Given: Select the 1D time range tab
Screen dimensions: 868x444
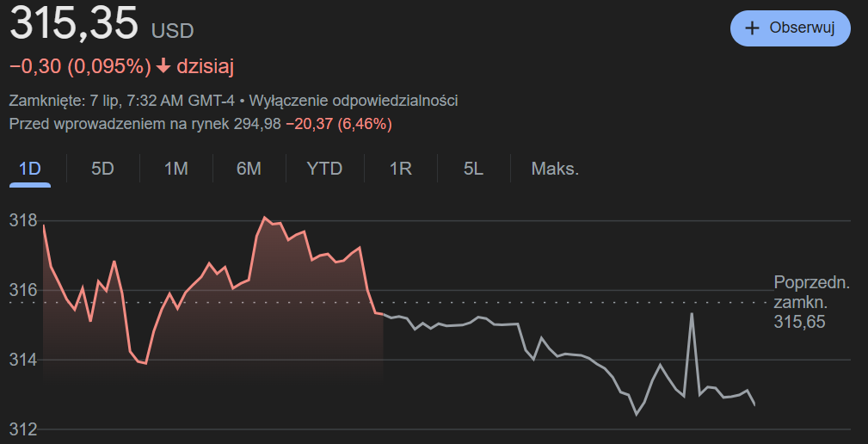Looking at the screenshot, I should point(30,169).
